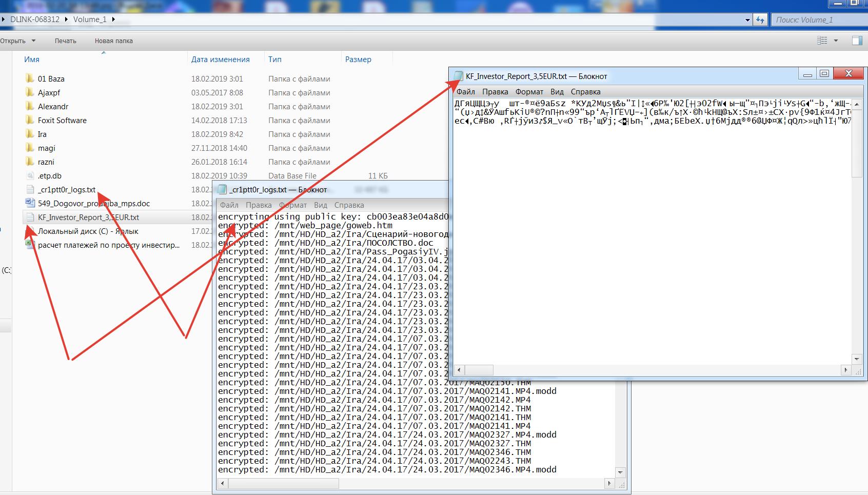Click the 549_Dogovor_prodajba_mps.doc Word file icon
The image size is (868, 495).
(30, 203)
